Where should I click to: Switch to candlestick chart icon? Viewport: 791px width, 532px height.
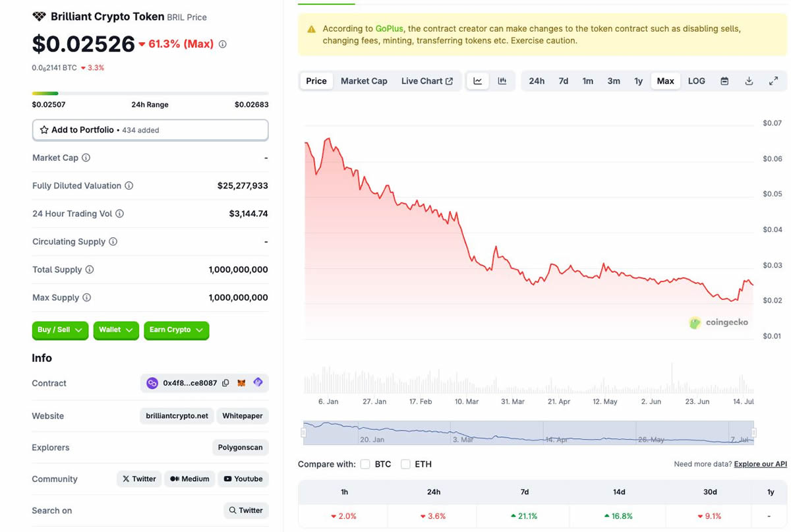pyautogui.click(x=502, y=81)
